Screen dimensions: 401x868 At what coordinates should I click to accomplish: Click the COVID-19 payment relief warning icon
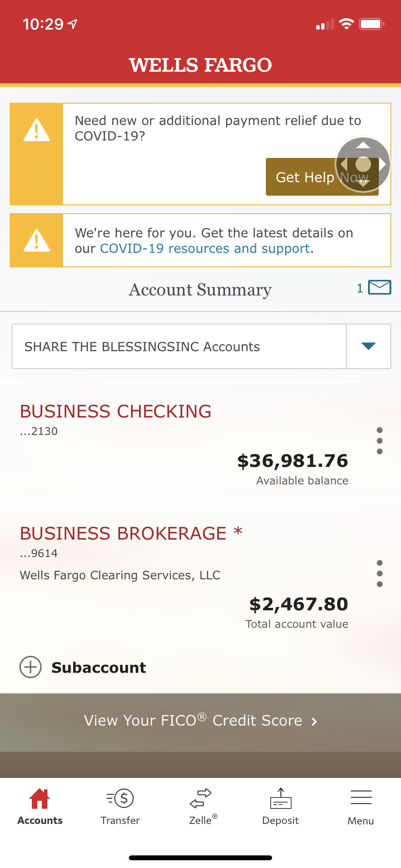click(37, 131)
